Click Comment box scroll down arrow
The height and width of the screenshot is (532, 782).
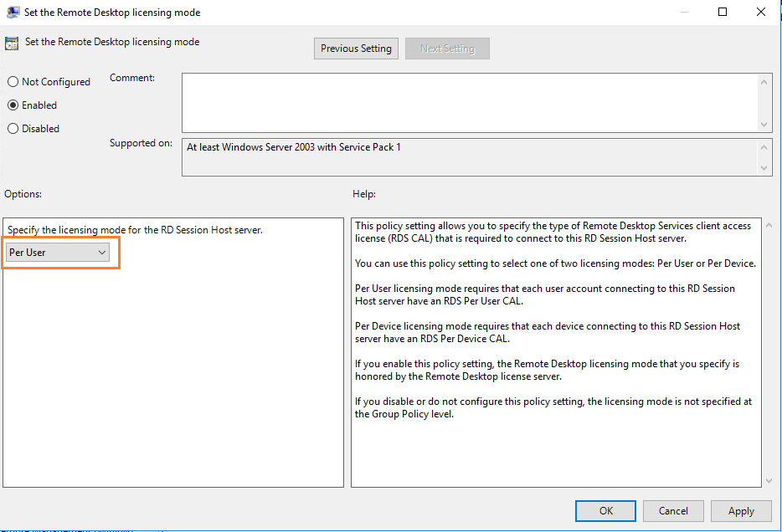pos(764,125)
